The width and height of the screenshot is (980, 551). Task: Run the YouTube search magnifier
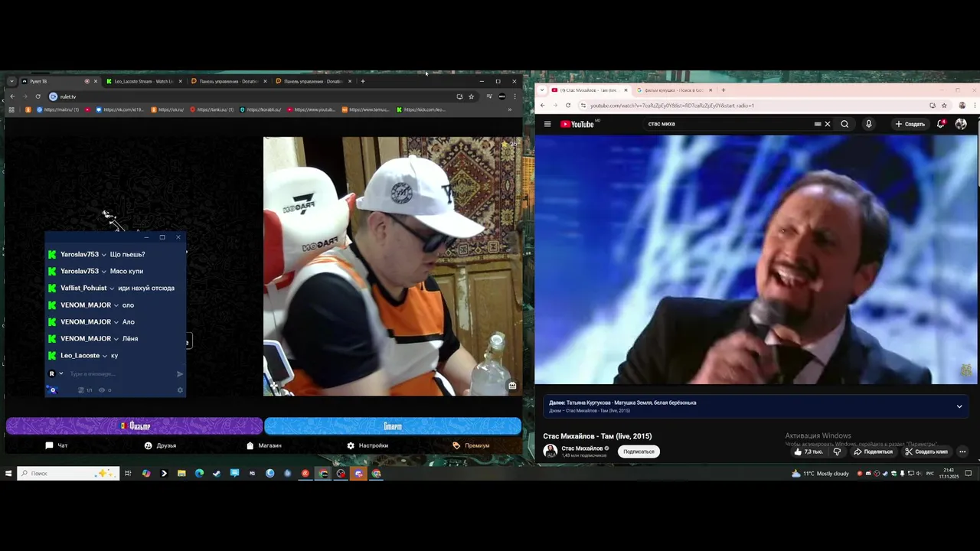[x=844, y=124]
